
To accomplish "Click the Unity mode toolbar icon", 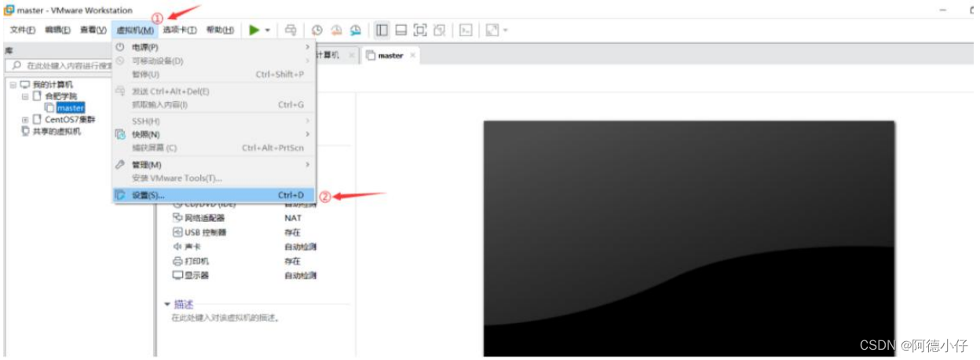I will (440, 30).
